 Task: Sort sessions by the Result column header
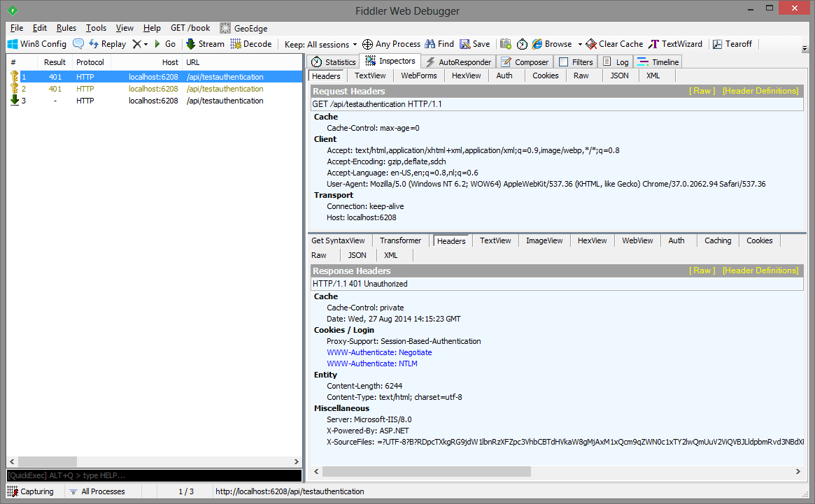pyautogui.click(x=55, y=62)
